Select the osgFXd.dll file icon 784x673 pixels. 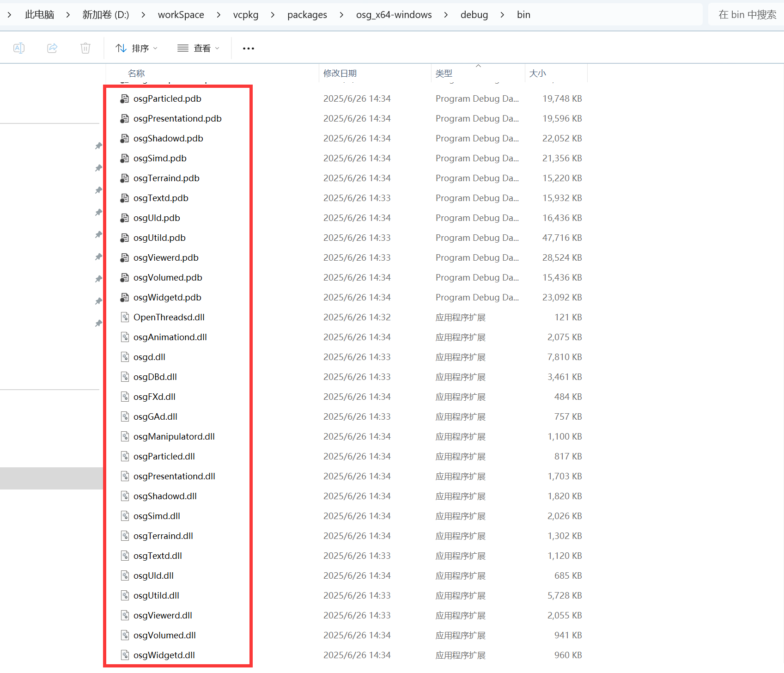click(x=125, y=397)
